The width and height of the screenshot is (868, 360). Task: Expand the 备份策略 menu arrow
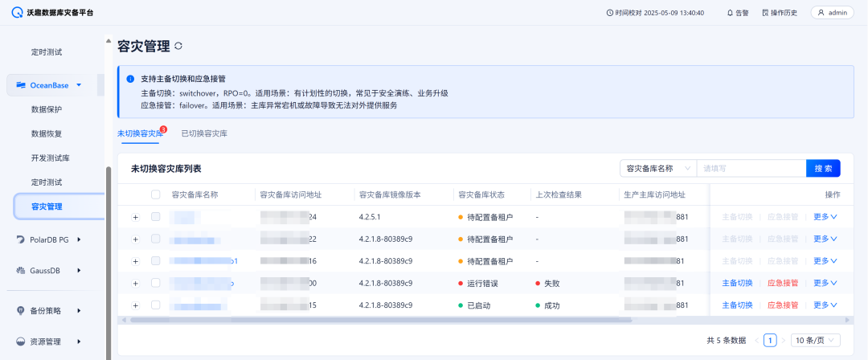tap(79, 310)
